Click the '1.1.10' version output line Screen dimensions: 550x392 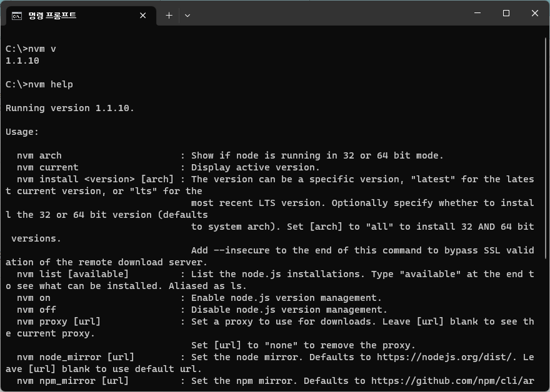point(22,61)
